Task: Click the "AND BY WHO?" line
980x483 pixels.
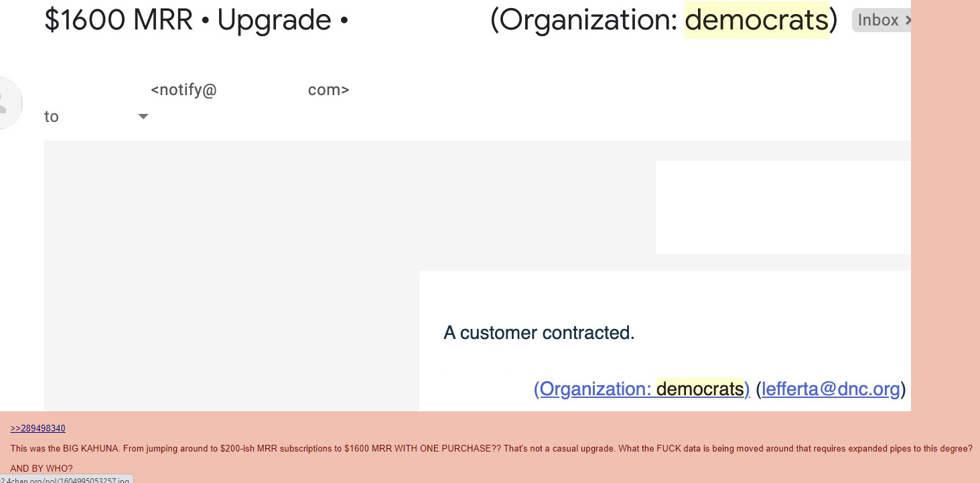Action: coord(42,469)
